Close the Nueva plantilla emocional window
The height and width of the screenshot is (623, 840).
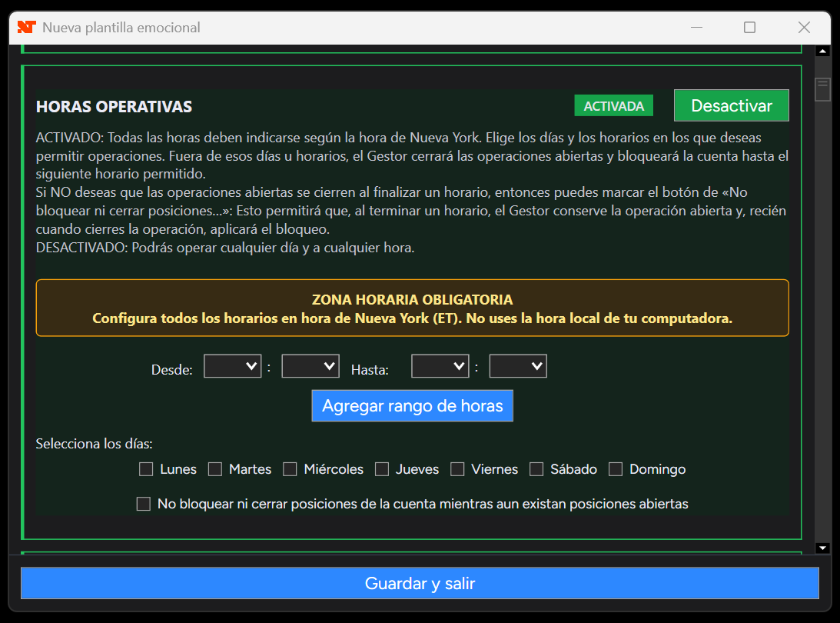tap(804, 28)
